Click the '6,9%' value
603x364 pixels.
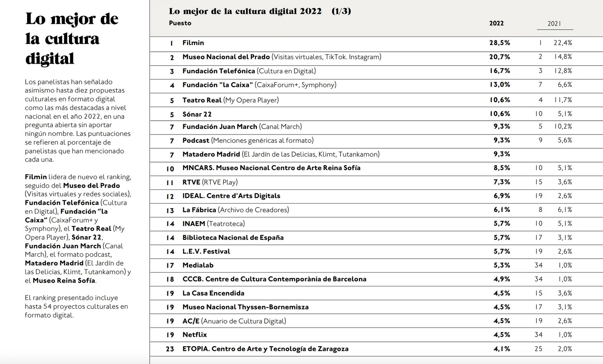tap(502, 196)
